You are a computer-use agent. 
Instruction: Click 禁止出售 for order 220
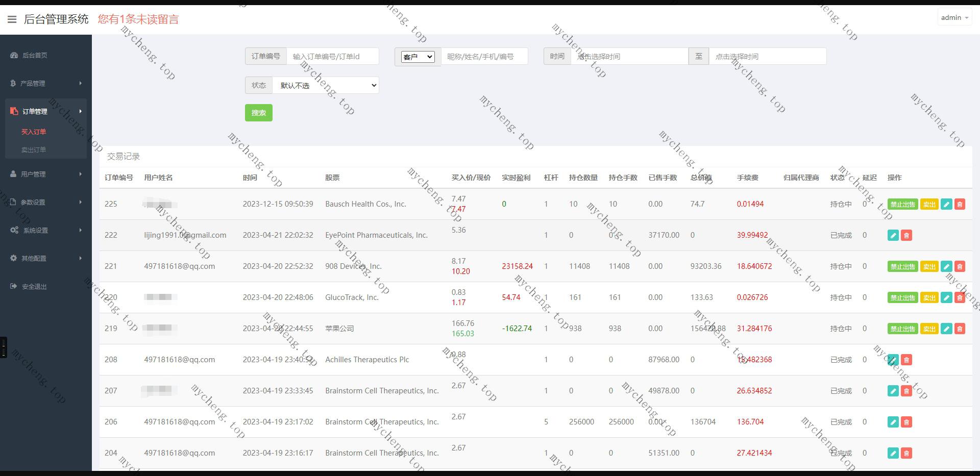[902, 297]
